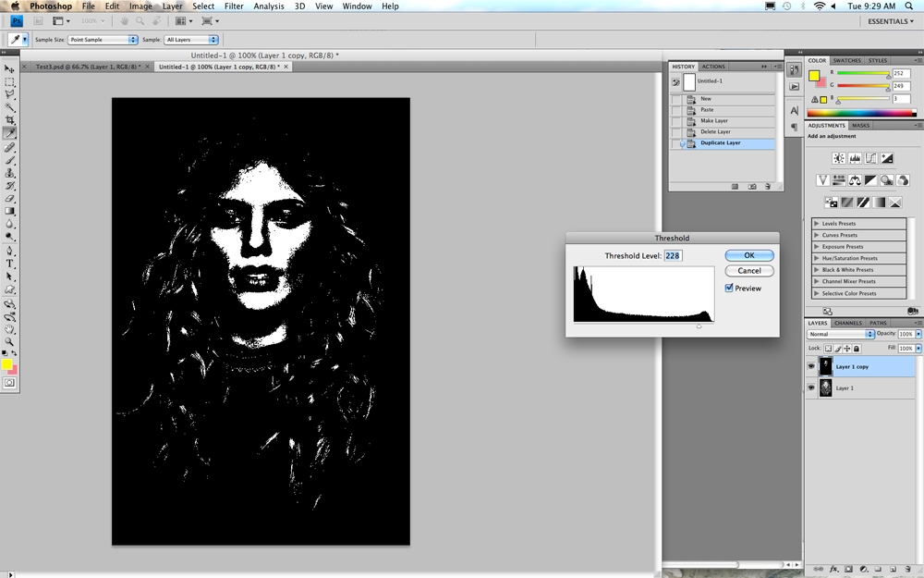924x578 pixels.
Task: Select the Gradient tool
Action: (9, 211)
